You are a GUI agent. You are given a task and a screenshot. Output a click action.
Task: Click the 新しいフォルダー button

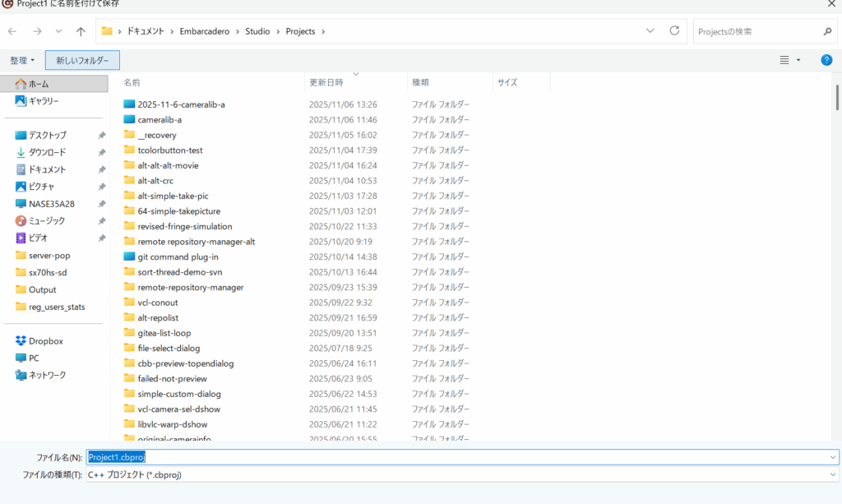(x=82, y=60)
